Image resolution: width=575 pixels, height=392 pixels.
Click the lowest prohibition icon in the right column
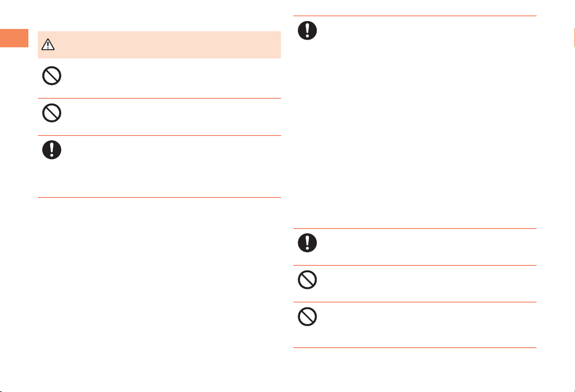[307, 317]
